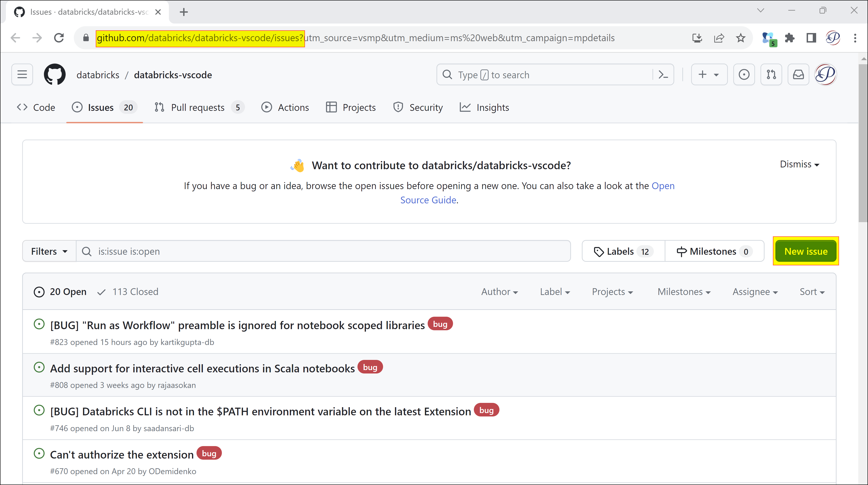Click the databricks-vscode repository link
The image size is (868, 485).
[173, 75]
